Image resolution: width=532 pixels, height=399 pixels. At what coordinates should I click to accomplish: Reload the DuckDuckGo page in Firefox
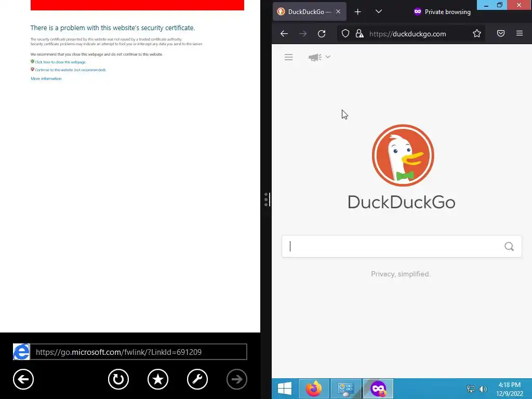(x=322, y=34)
